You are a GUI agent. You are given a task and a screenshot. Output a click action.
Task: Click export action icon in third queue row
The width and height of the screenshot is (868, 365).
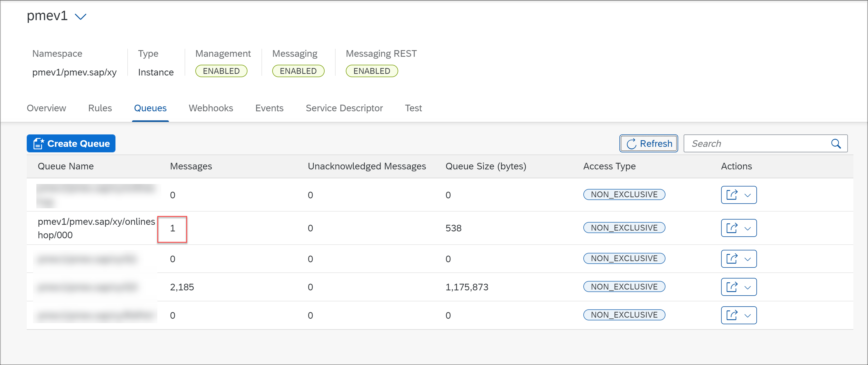732,259
